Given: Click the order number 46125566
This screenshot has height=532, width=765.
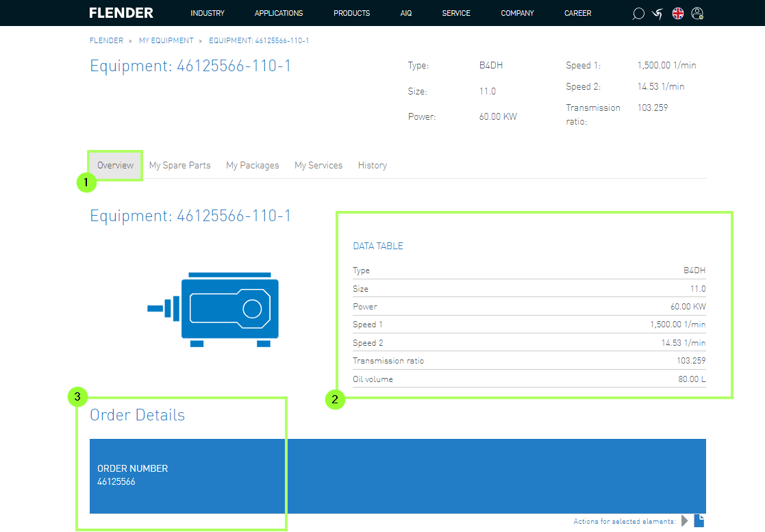Looking at the screenshot, I should (116, 482).
